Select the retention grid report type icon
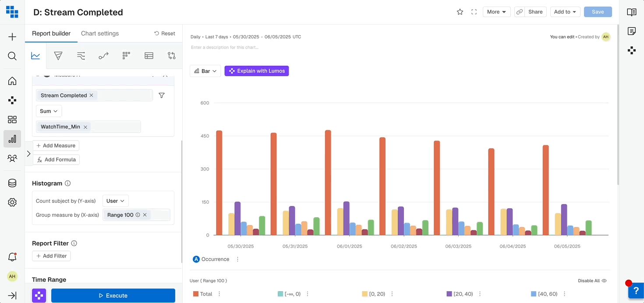644x303 pixels. pos(126,56)
